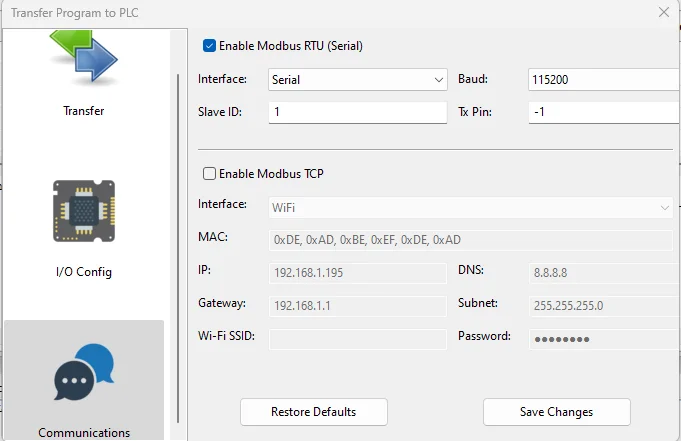Viewport: 681px width, 441px height.
Task: Click the Baud field showing 115200
Action: click(604, 80)
